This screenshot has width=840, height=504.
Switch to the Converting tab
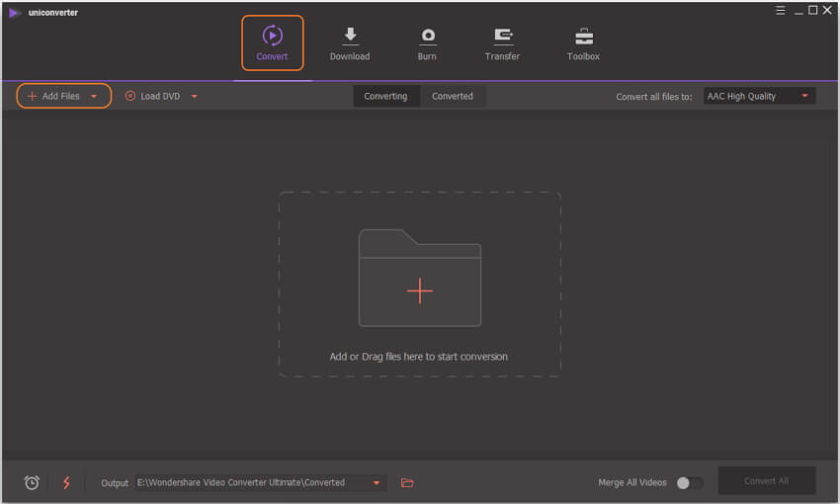[x=385, y=97]
